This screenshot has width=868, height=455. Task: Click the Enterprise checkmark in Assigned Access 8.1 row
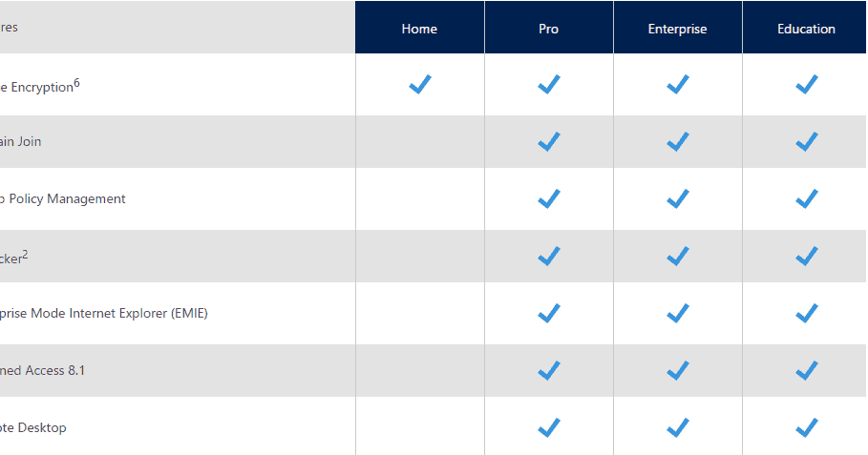(x=678, y=370)
